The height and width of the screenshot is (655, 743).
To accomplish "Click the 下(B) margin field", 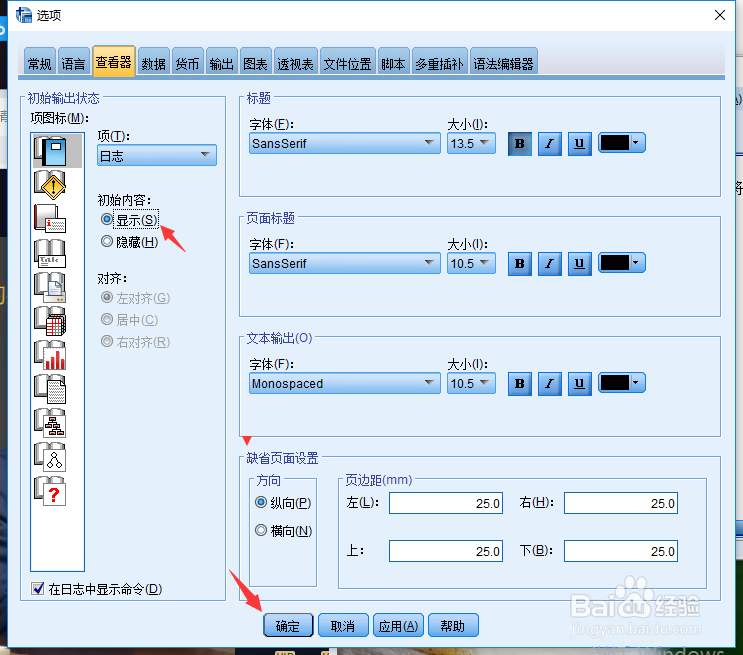I will [621, 551].
